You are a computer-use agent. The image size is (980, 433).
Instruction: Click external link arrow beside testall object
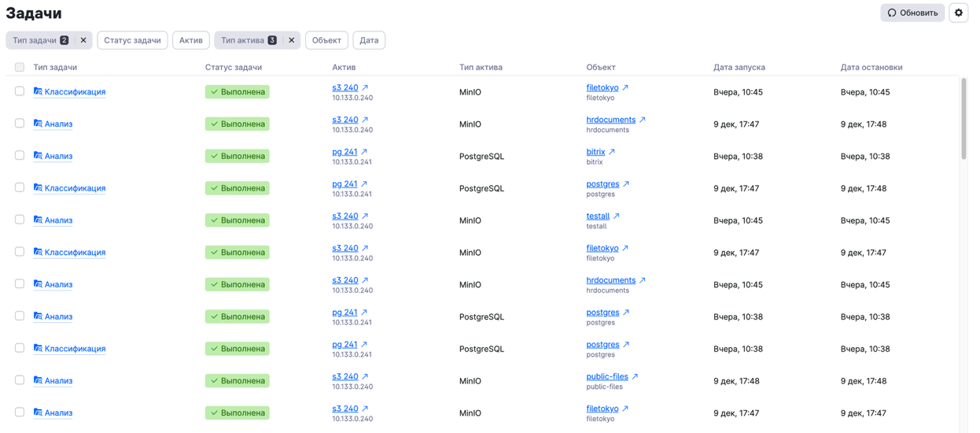617,216
